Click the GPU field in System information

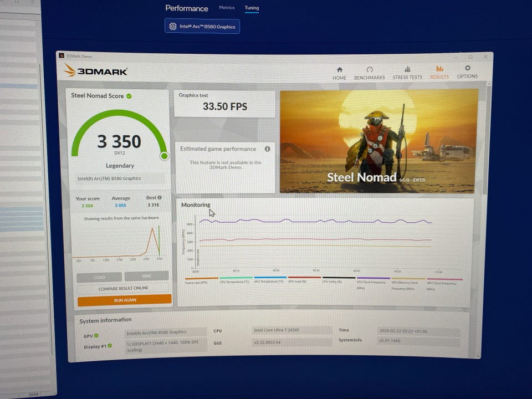166,332
